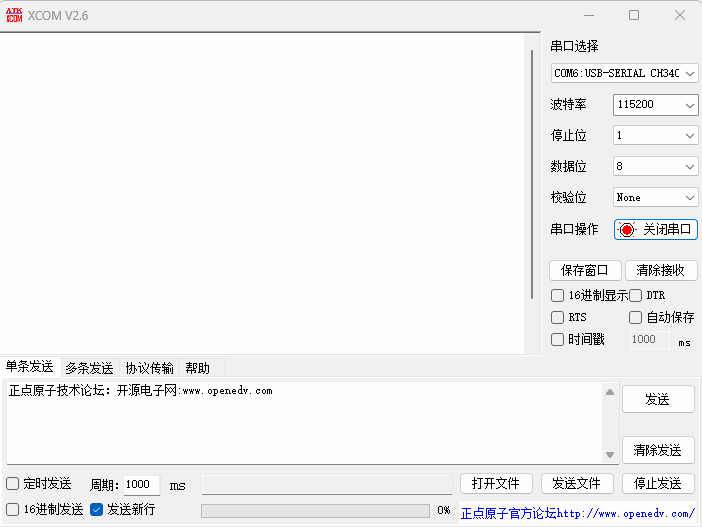The image size is (702, 527).
Task: Switch to 协议传输 tab
Action: (150, 368)
